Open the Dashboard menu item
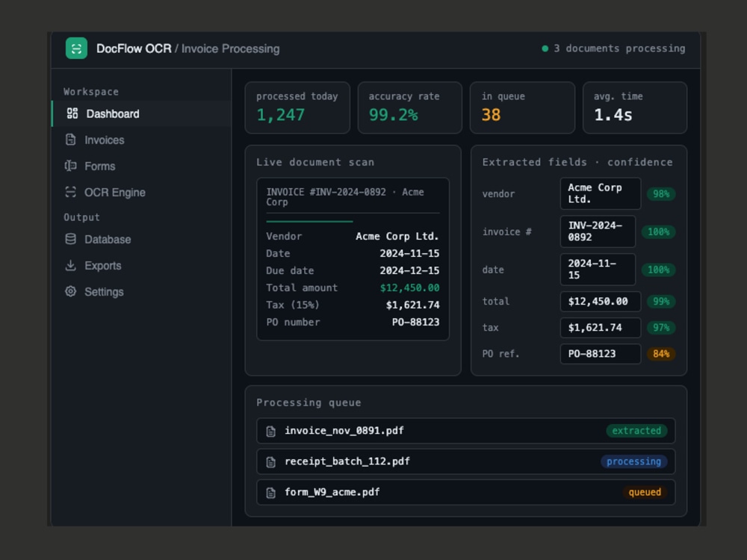Image resolution: width=747 pixels, height=560 pixels. pos(141,113)
